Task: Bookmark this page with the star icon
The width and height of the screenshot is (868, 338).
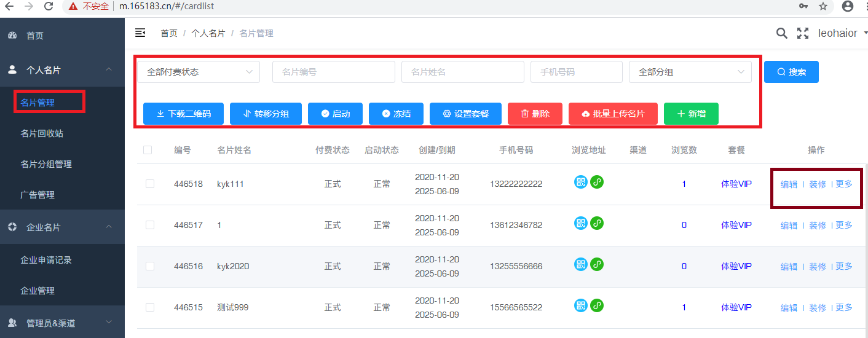Action: click(x=823, y=6)
